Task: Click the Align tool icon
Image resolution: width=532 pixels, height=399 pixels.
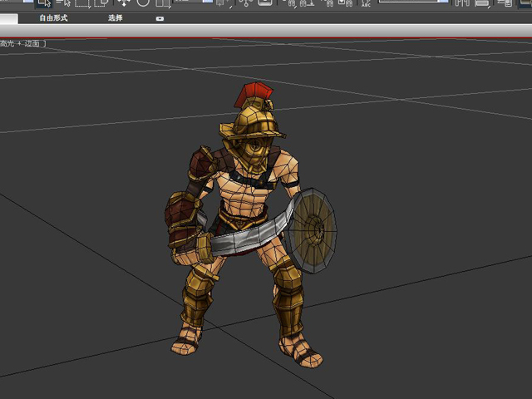Action: pos(482,3)
